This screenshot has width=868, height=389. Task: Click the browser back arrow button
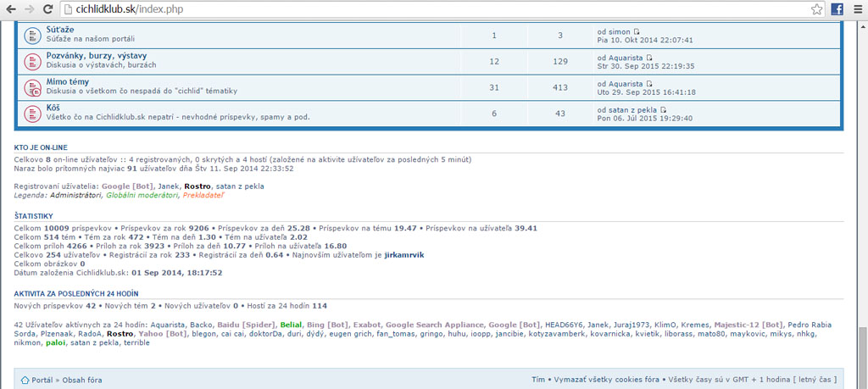click(11, 9)
